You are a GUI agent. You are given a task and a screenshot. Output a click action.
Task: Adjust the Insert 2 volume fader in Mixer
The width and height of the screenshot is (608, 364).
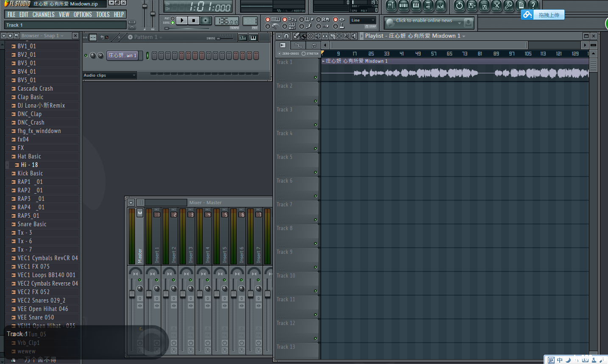pyautogui.click(x=166, y=294)
